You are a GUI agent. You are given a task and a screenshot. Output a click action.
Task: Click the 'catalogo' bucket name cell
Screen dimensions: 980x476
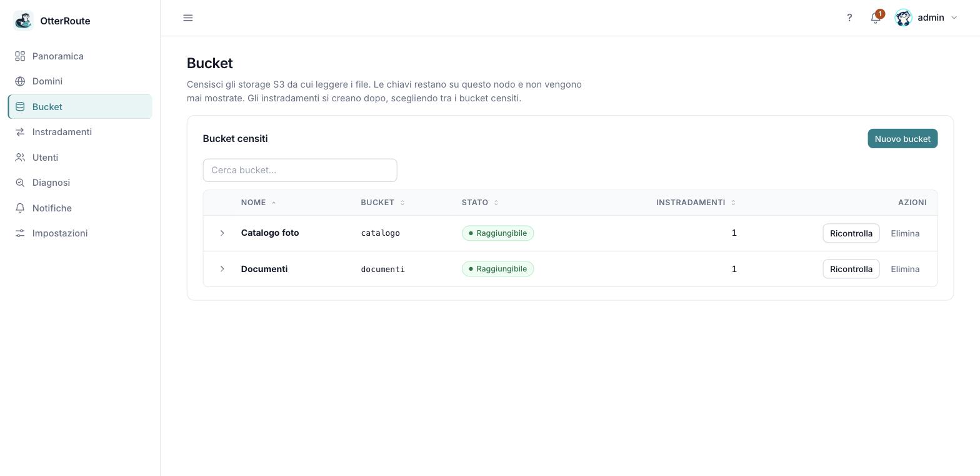[x=380, y=233]
